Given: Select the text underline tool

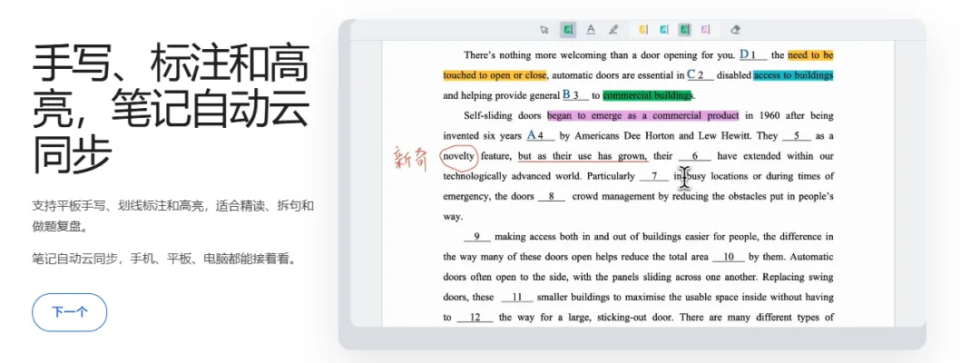Looking at the screenshot, I should [591, 29].
